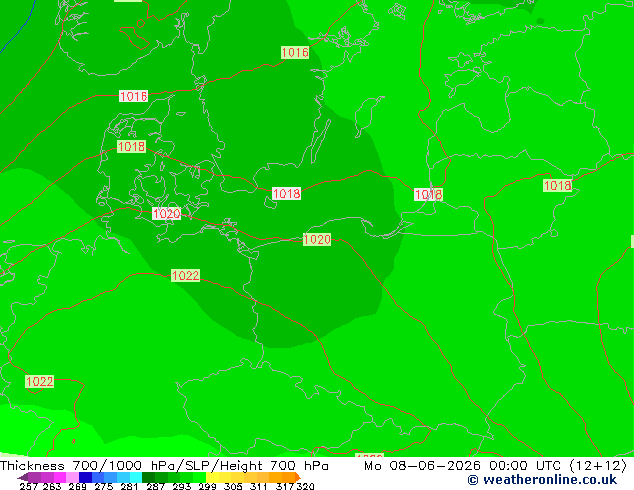Click the 263 legend value
The image size is (634, 490).
click(52, 486)
